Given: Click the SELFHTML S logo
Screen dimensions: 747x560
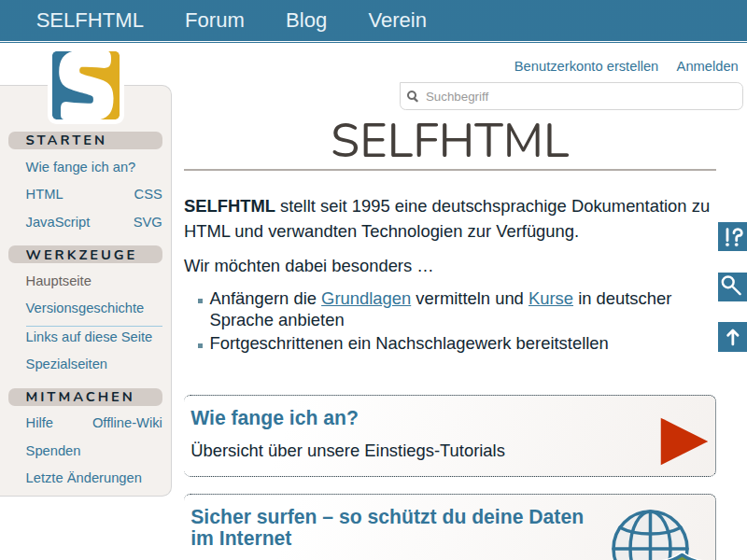Looking at the screenshot, I should pos(86,86).
